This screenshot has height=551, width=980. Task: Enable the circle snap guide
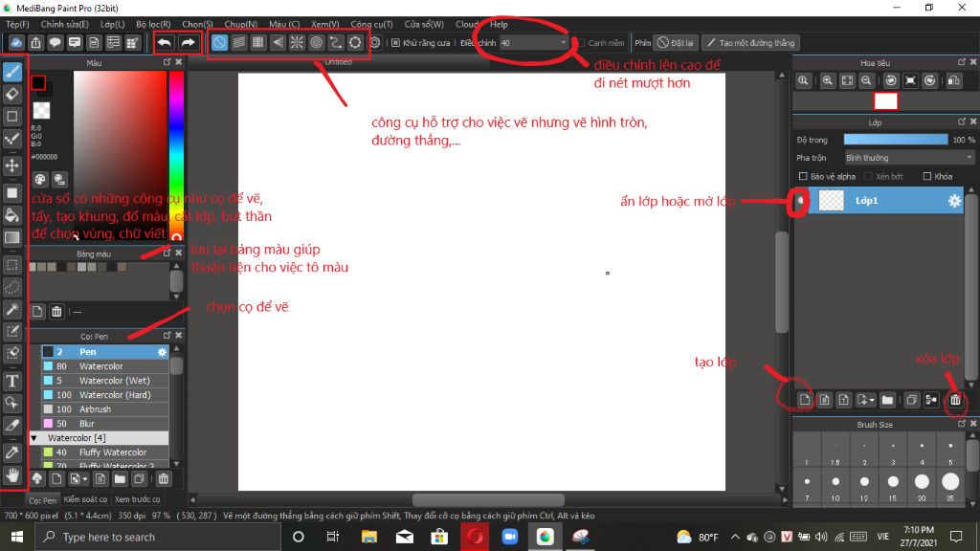click(x=316, y=42)
